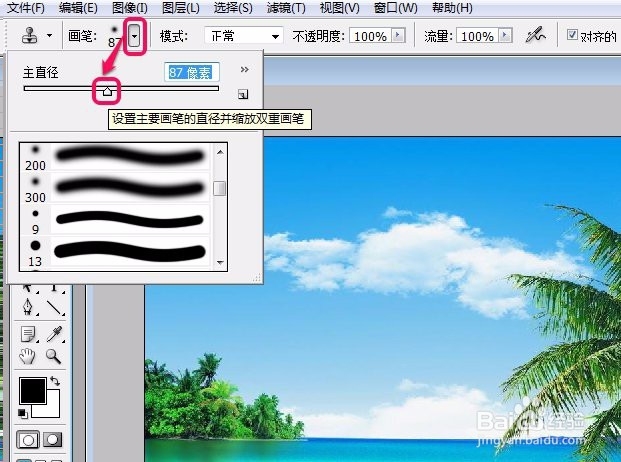This screenshot has height=462, width=621.
Task: Select the Eyedropper tool
Action: (x=54, y=334)
